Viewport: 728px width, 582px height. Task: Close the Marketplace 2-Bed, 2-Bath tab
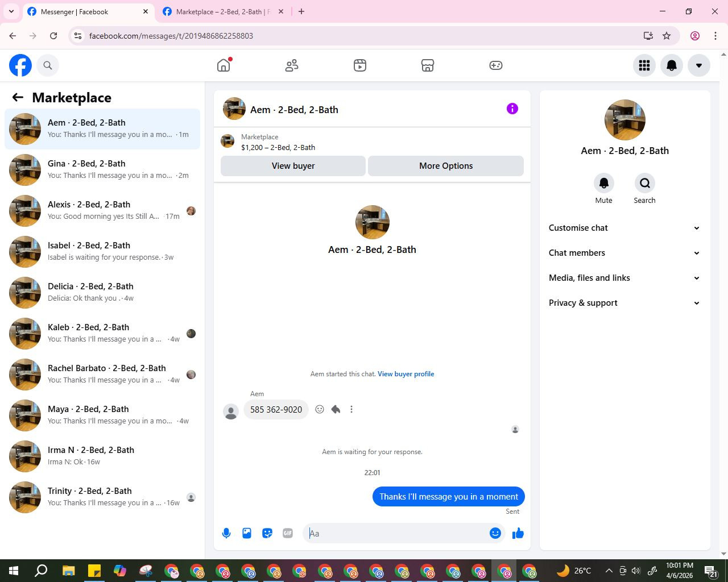(280, 11)
